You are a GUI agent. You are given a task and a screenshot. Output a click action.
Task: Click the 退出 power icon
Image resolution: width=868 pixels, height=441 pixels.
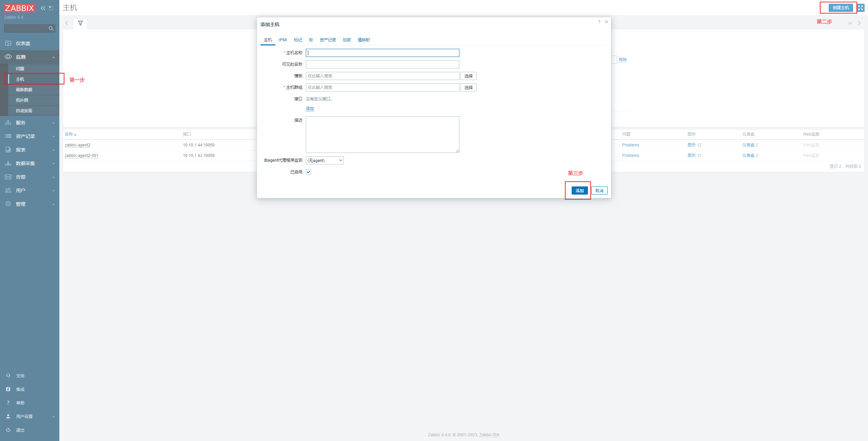[x=8, y=430]
